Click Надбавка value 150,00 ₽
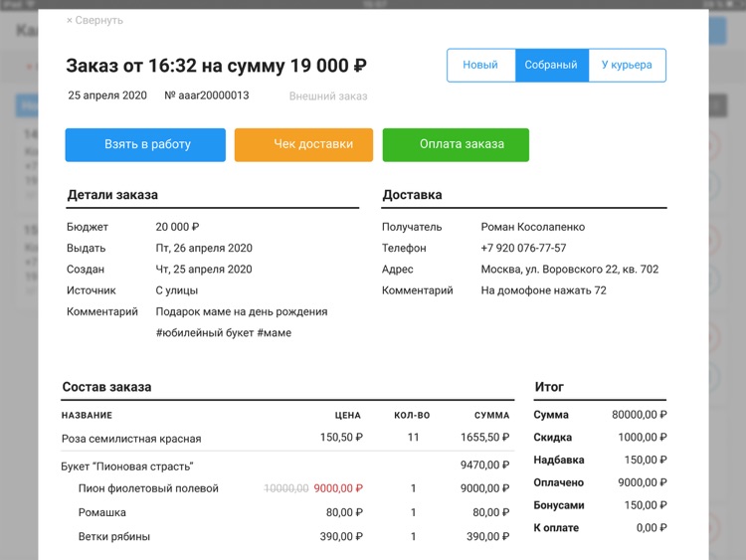Viewport: 746px width, 560px height. (646, 461)
